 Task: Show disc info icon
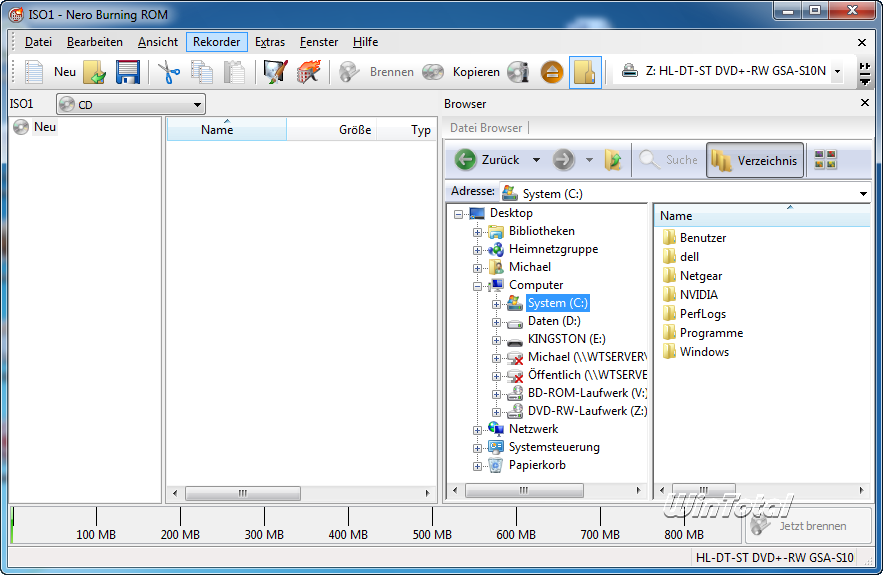pyautogui.click(x=518, y=72)
